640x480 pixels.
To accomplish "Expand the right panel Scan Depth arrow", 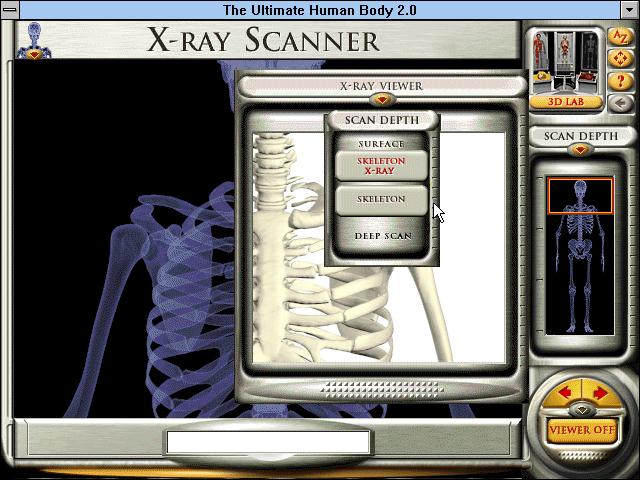I will (580, 150).
